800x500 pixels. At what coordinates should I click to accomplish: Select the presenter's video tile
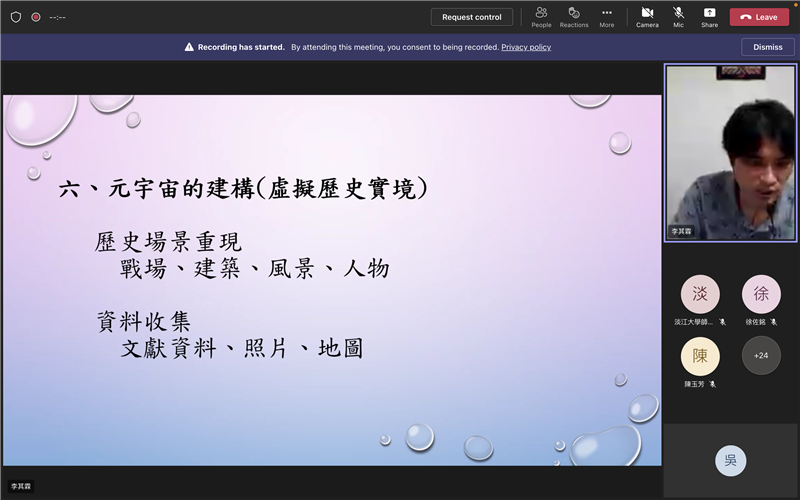click(731, 153)
